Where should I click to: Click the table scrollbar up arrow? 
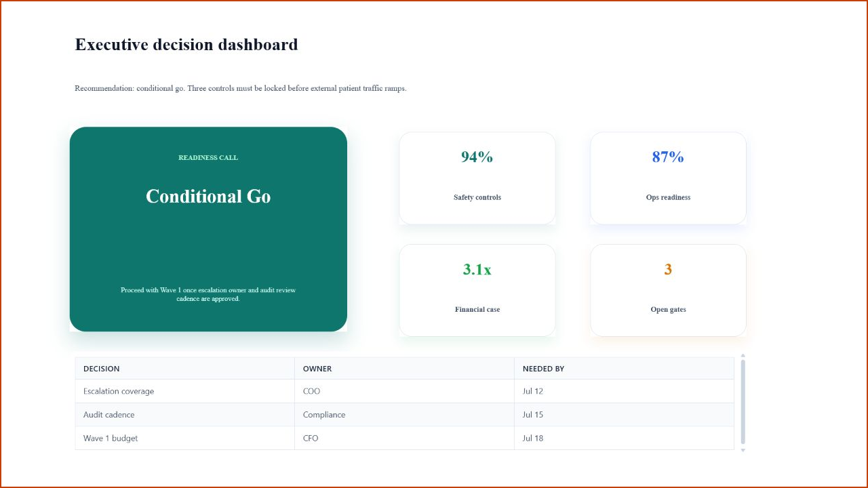(743, 355)
